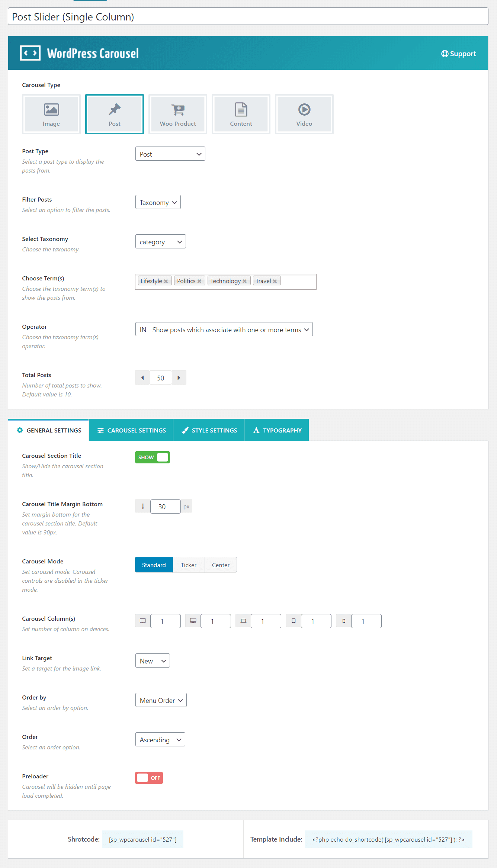Open the Typography tab

[x=277, y=430]
